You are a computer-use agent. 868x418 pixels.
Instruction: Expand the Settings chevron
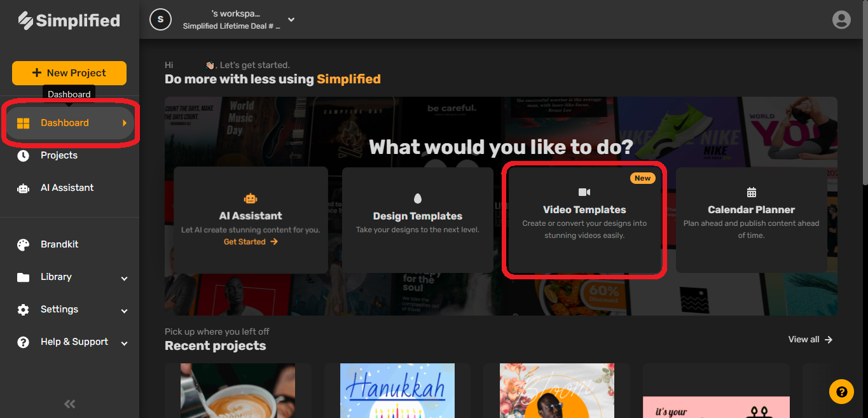point(125,310)
